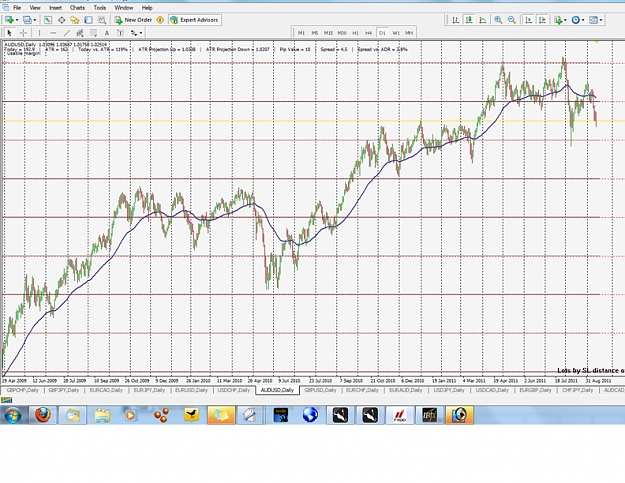Expand the arrows objects dropdown

(141, 33)
